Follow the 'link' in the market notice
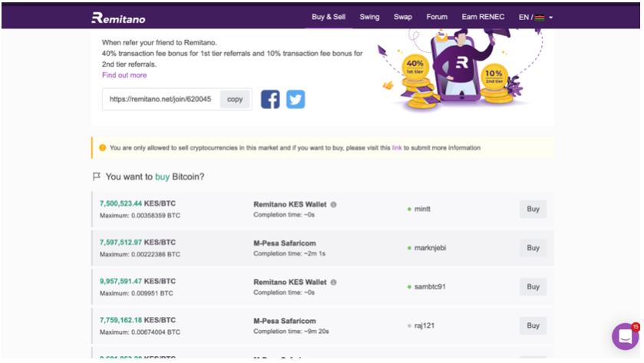 point(397,148)
